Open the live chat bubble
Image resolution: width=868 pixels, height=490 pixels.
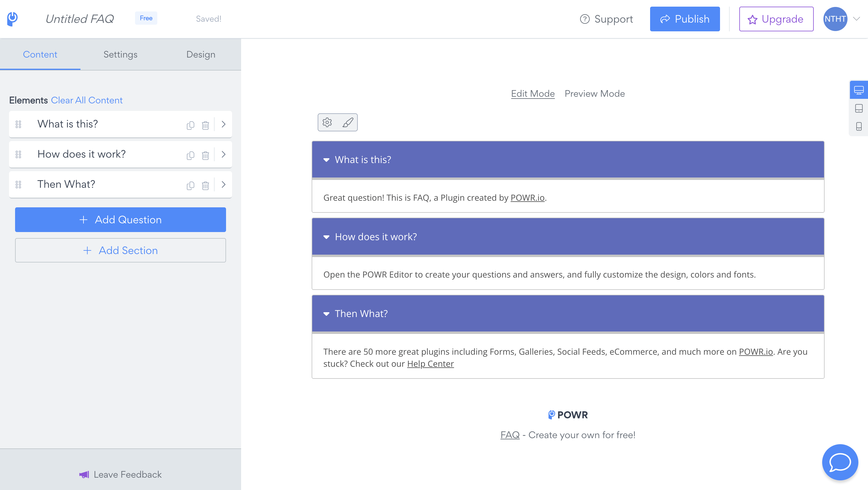[x=840, y=462]
